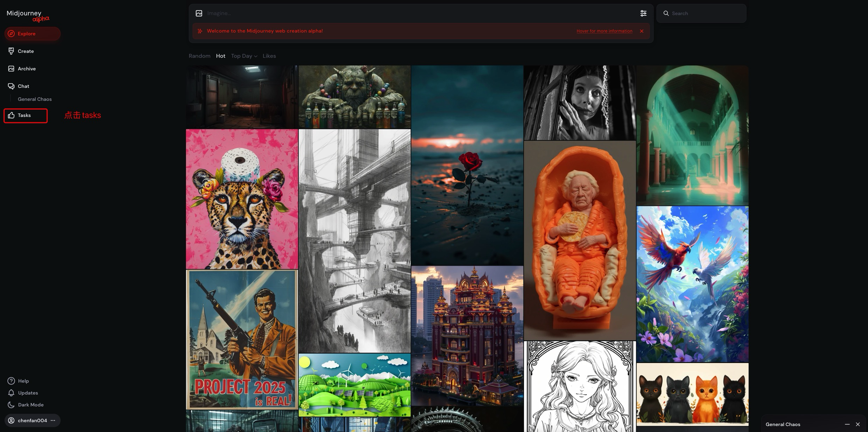Open General Chaos chat room
868x432 pixels.
35,99
